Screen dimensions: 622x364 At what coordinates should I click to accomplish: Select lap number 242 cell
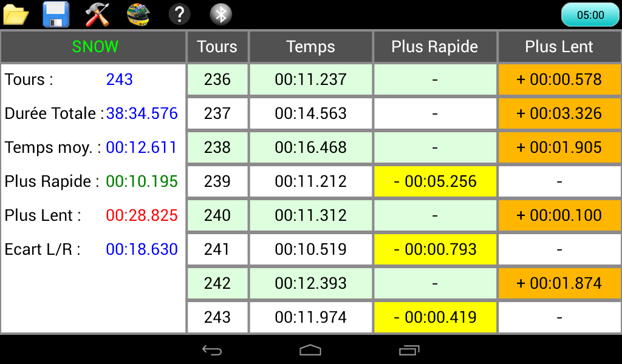point(217,283)
